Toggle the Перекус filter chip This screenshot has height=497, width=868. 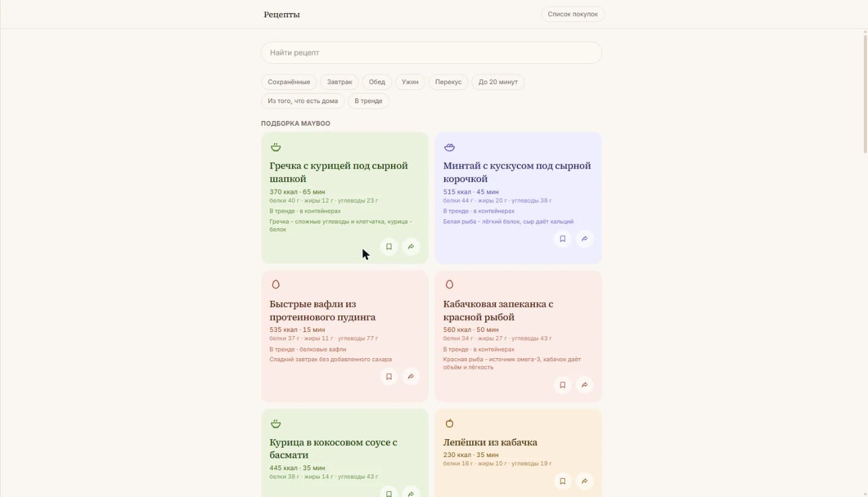[448, 82]
